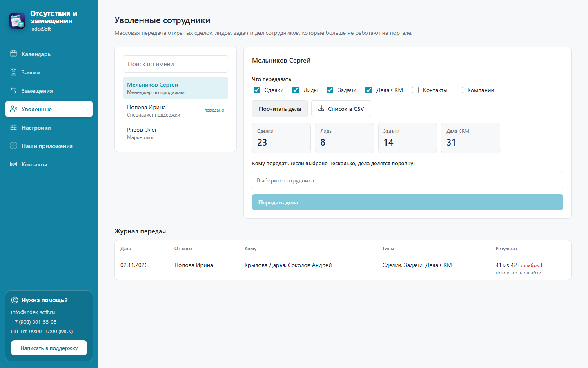
Task: Open Контакты in the sidebar menu
Action: [49, 164]
